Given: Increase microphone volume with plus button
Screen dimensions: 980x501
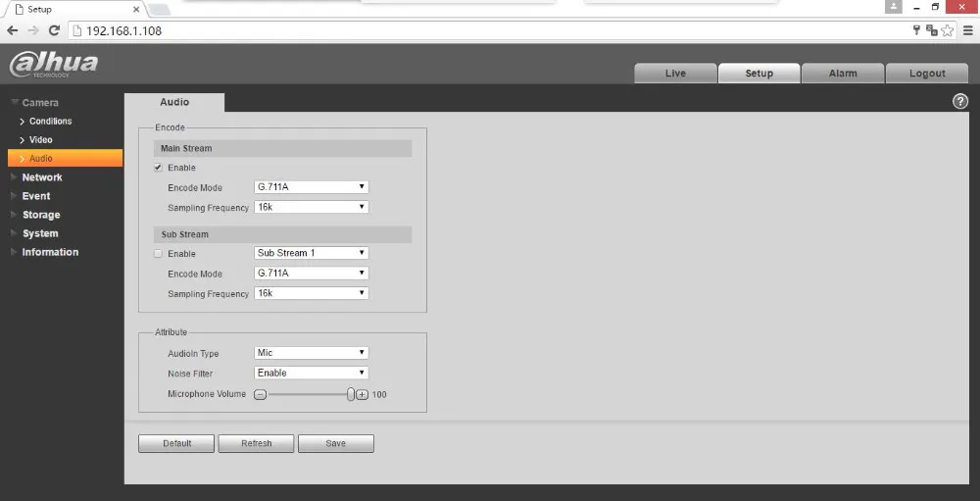Looking at the screenshot, I should pyautogui.click(x=362, y=395).
